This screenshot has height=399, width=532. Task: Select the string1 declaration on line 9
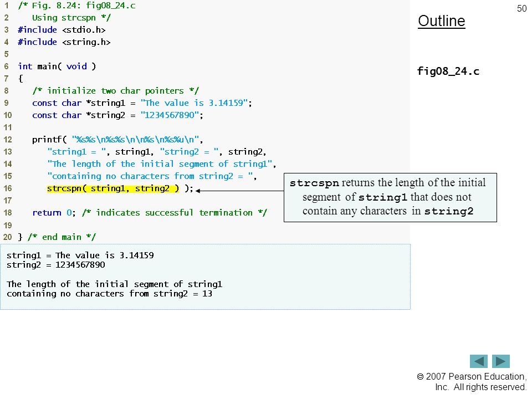(142, 103)
